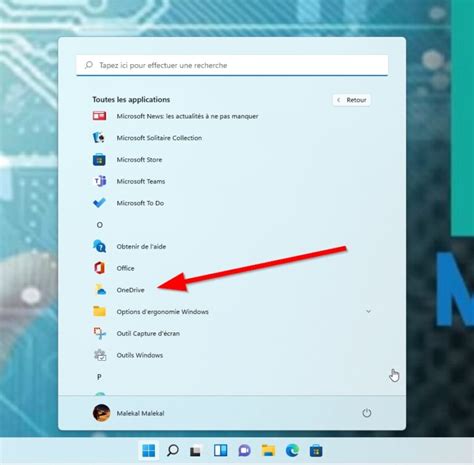Open the Obtenir de l'aide icon
The image size is (474, 465).
point(99,246)
